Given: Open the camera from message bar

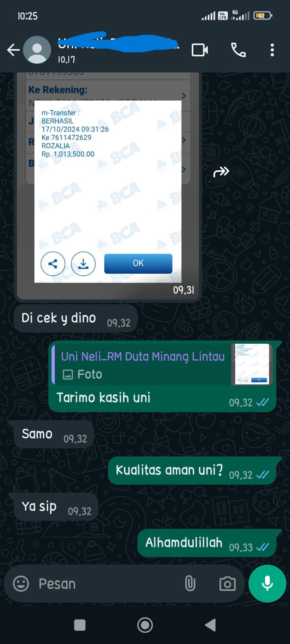Looking at the screenshot, I should (x=228, y=584).
